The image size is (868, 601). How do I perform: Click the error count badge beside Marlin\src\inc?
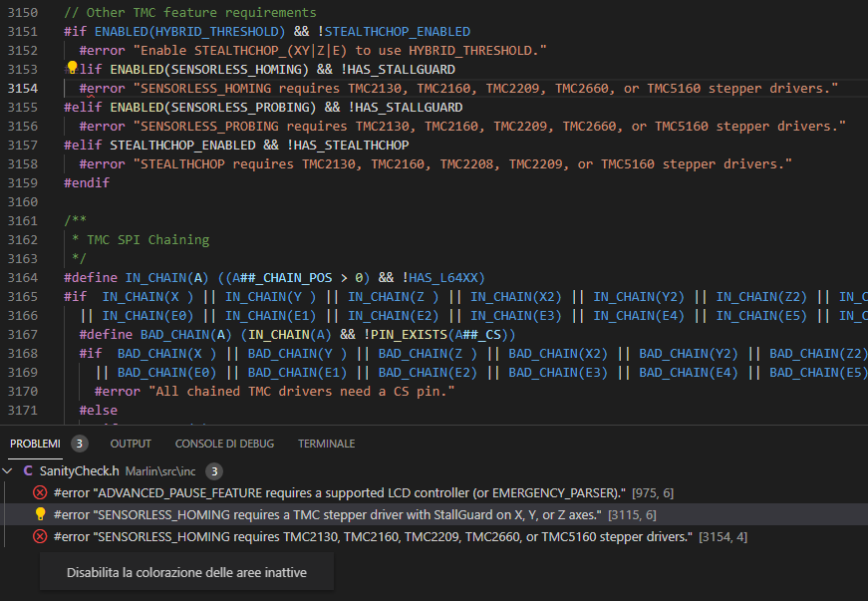point(214,470)
